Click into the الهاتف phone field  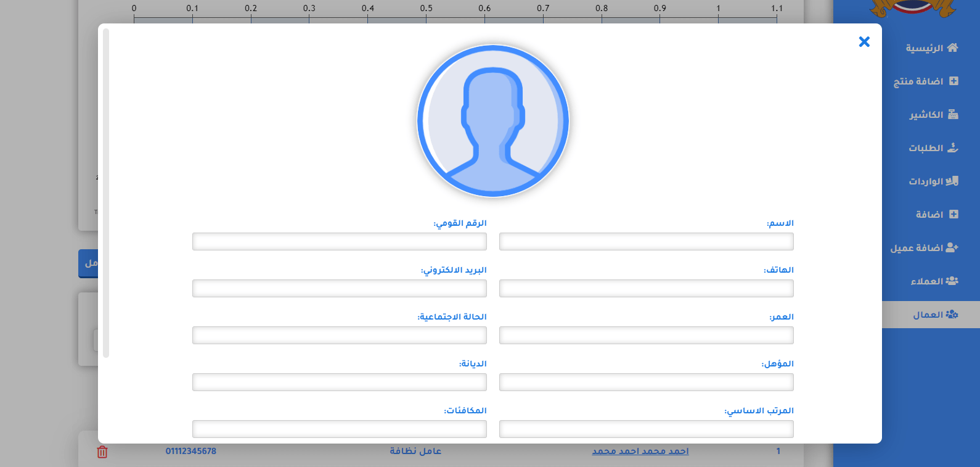(646, 288)
